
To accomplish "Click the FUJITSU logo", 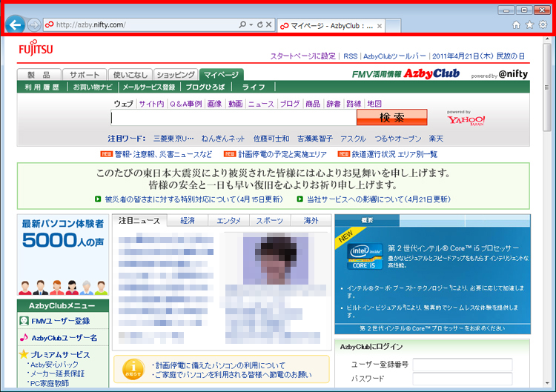I will pyautogui.click(x=36, y=48).
